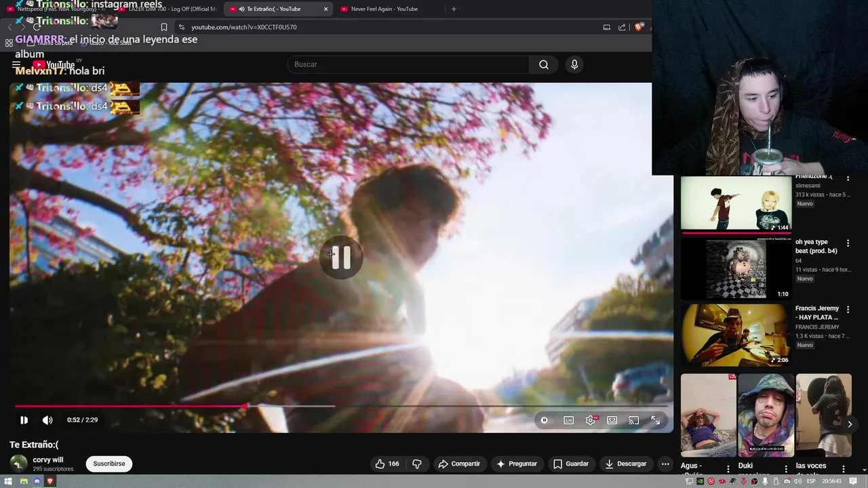The height and width of the screenshot is (488, 868).
Task: Click the search magnifier button
Action: [x=544, y=64]
